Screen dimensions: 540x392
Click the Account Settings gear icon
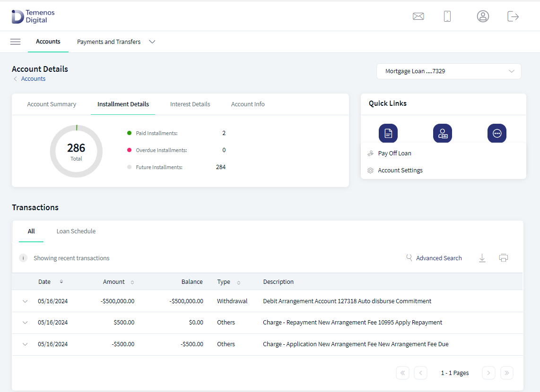click(371, 170)
